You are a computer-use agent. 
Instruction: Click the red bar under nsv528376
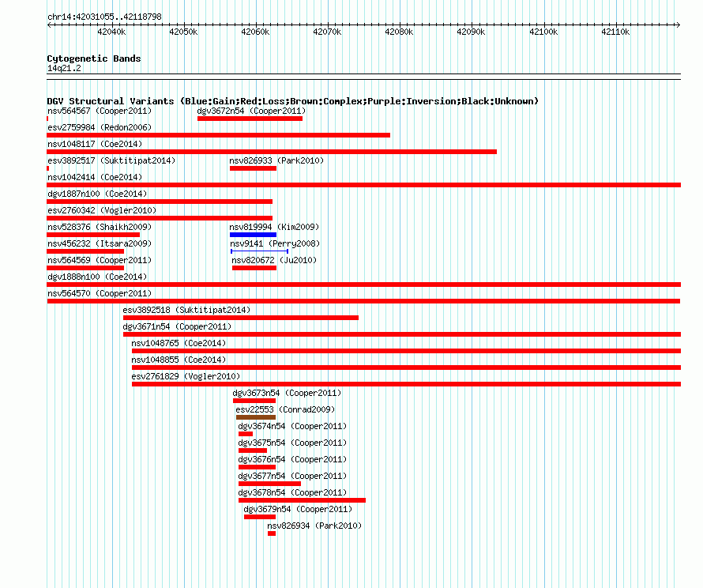point(93,235)
